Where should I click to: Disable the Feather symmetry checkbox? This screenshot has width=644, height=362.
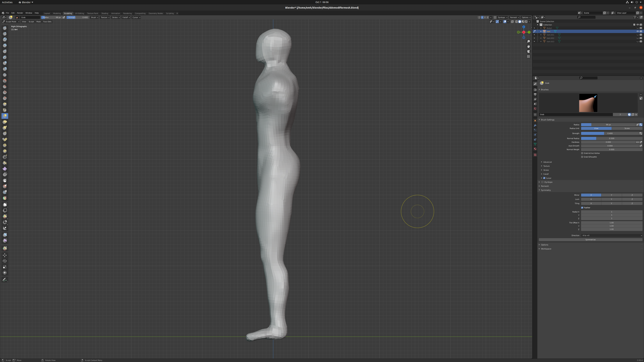[582, 208]
